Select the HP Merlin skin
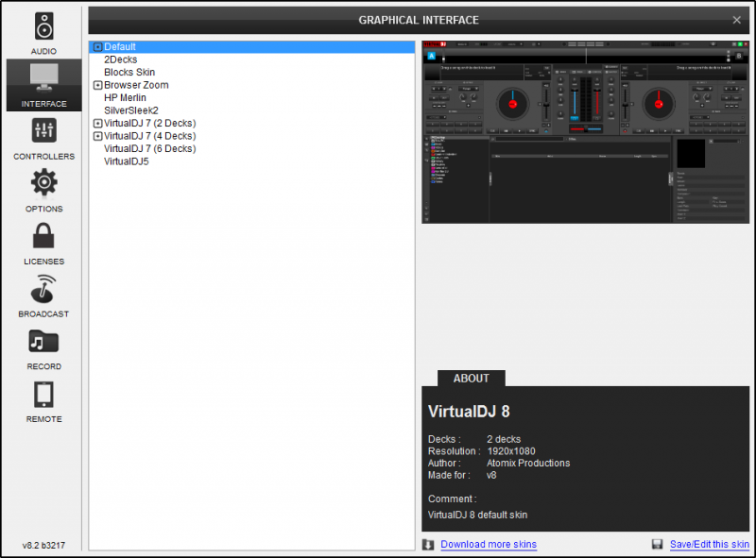This screenshot has height=558, width=756. coord(125,98)
